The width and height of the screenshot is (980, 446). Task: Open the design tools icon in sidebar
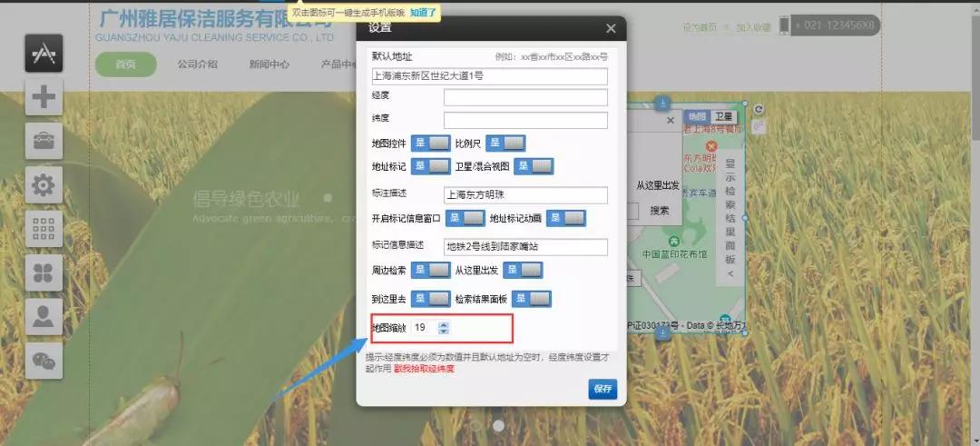pos(44,54)
